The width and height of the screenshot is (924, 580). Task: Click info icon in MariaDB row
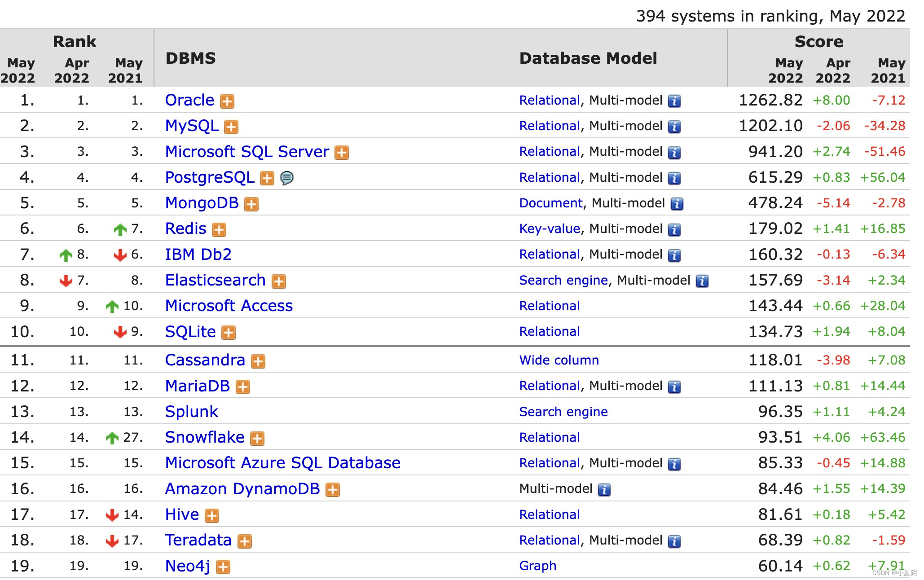[674, 387]
